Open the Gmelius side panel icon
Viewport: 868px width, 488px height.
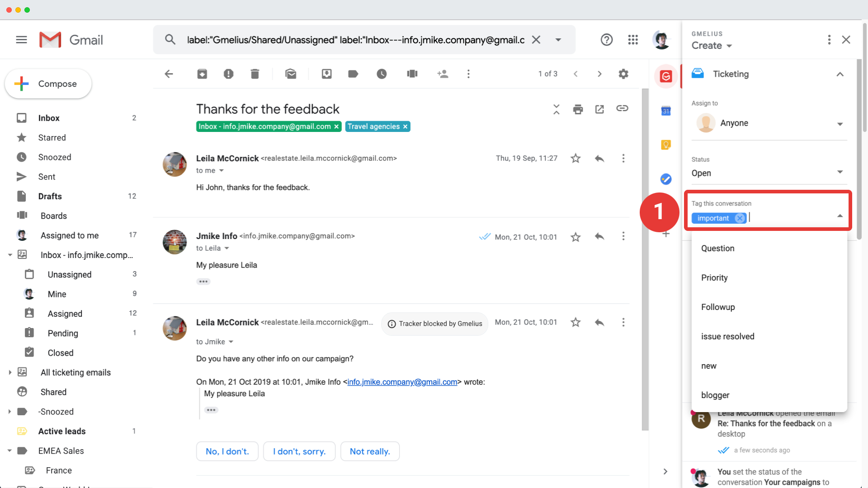(x=666, y=76)
